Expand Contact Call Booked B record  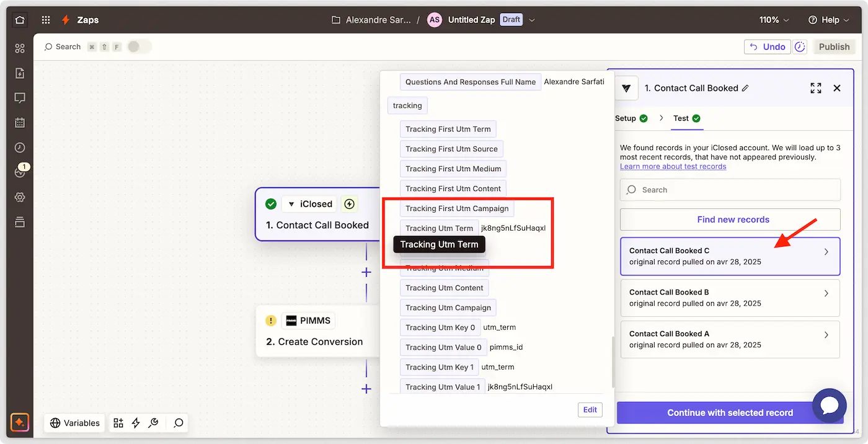[730, 298]
